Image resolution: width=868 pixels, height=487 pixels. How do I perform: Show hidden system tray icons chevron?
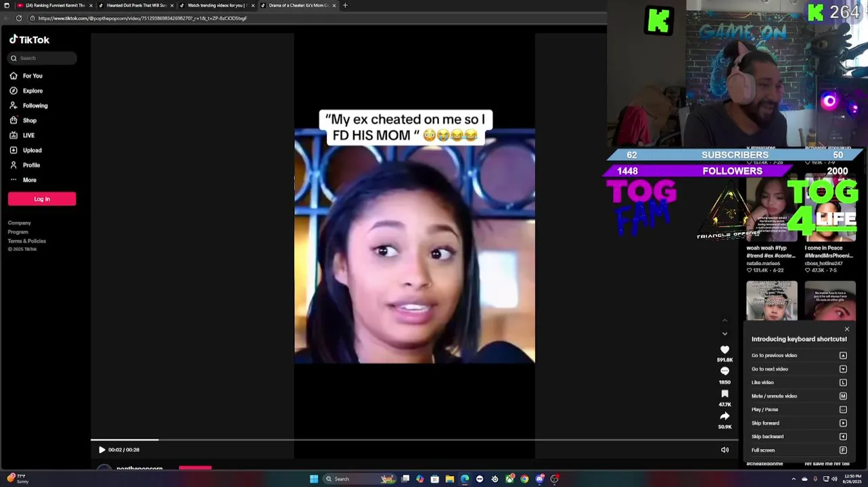point(794,479)
